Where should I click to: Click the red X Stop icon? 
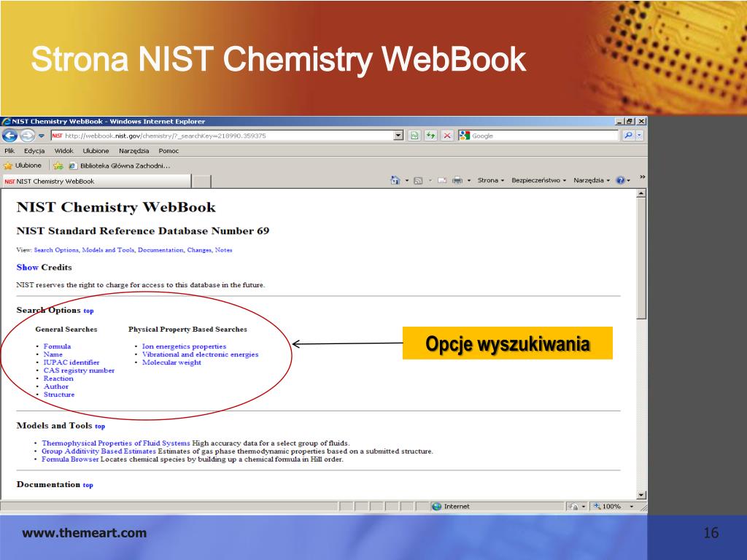(447, 136)
